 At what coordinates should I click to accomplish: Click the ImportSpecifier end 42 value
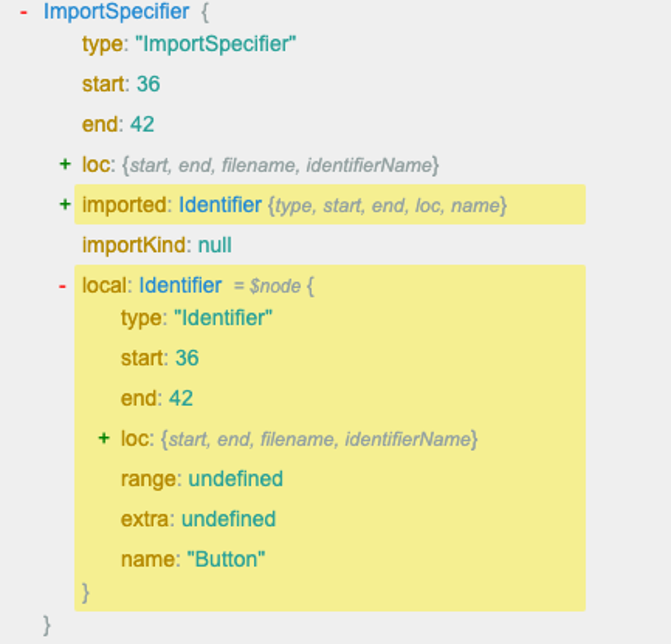click(142, 124)
